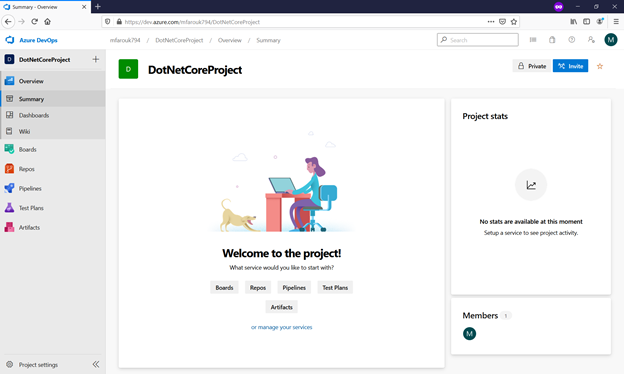
Task: Click the browser Back button
Action: click(x=8, y=21)
